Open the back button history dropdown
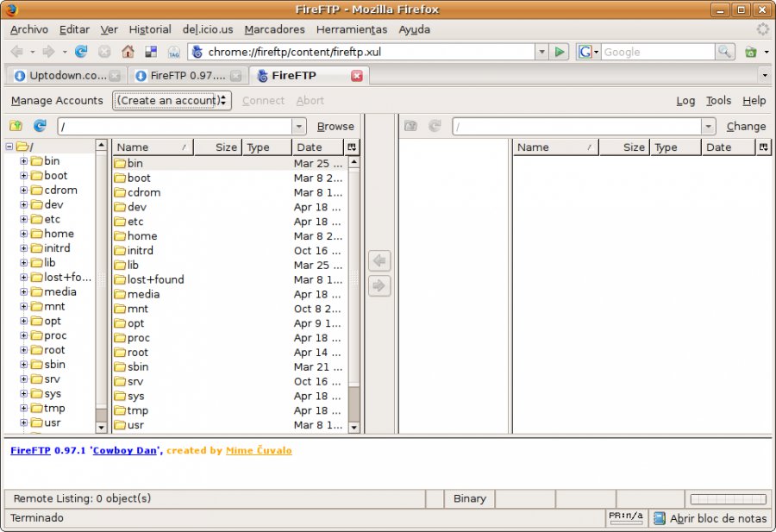 coord(32,52)
